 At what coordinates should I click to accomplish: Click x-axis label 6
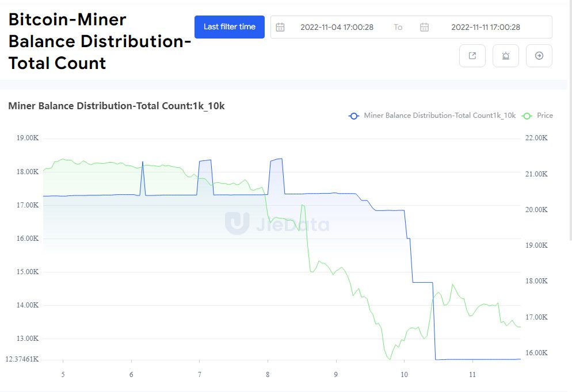[x=131, y=375]
